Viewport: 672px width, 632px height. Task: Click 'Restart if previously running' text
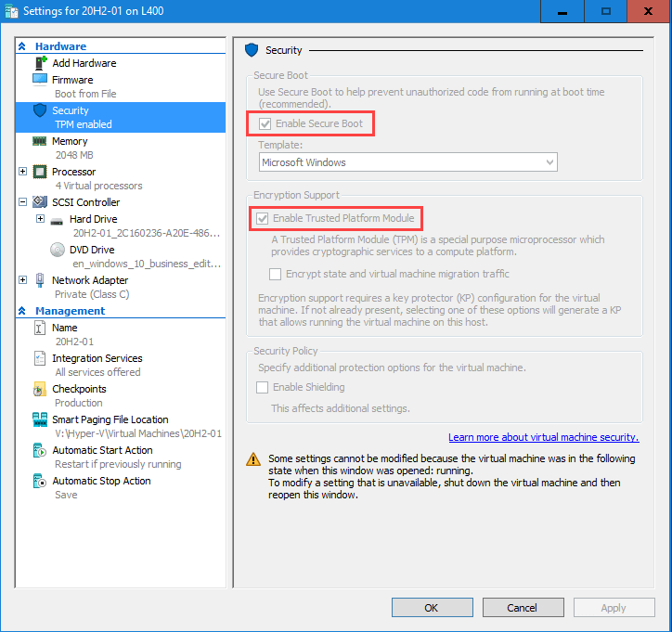coord(118,464)
